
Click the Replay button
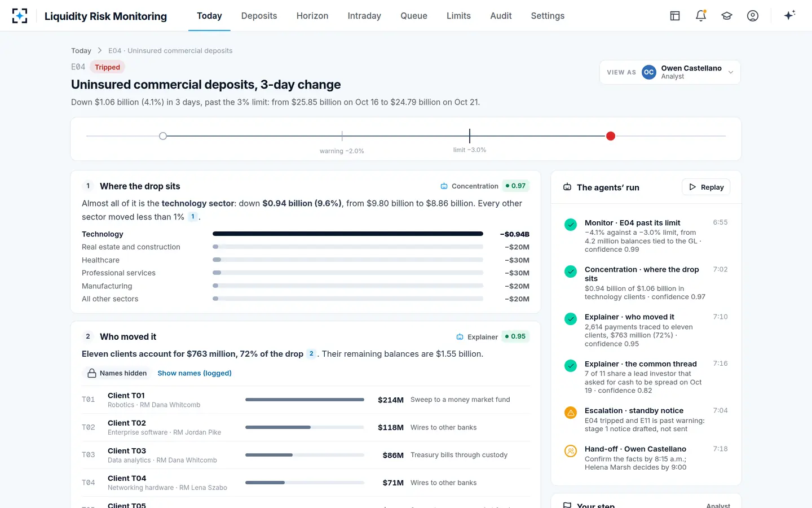tap(706, 187)
